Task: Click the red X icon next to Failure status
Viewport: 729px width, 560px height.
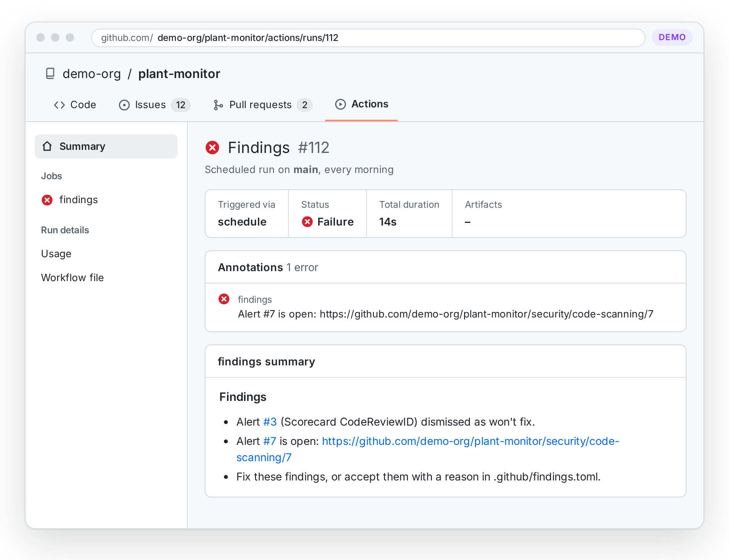Action: [x=307, y=222]
